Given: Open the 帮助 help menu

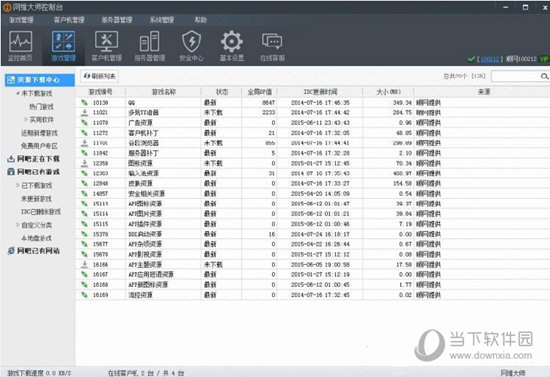Looking at the screenshot, I should [x=201, y=20].
